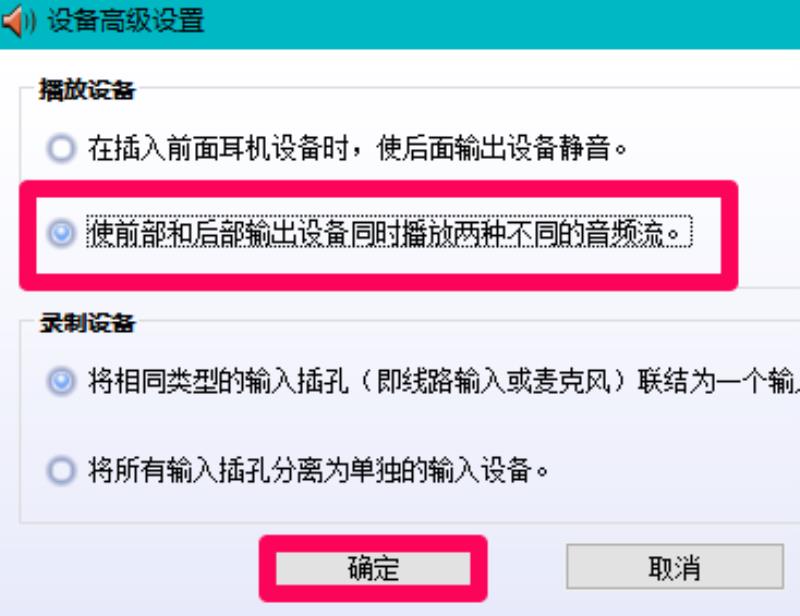The height and width of the screenshot is (616, 800).
Task: Click blank space between 确定 and 取消 buttons
Action: 527,568
